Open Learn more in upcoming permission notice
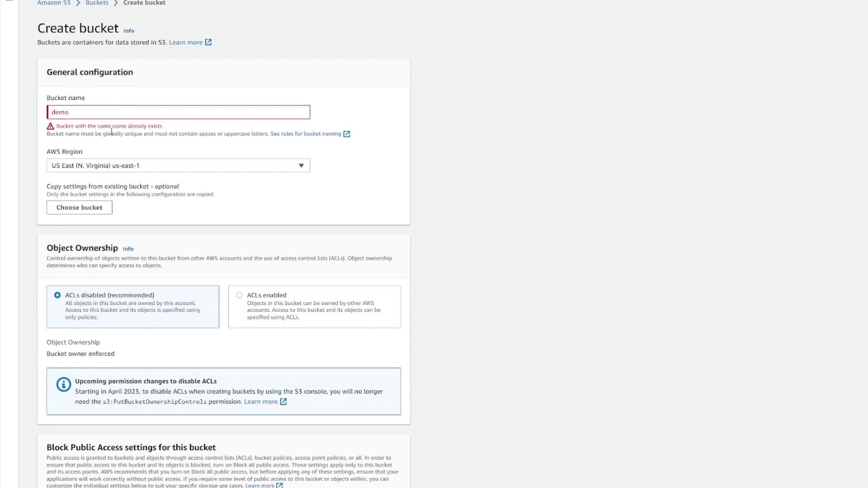This screenshot has width=868, height=488. point(260,402)
